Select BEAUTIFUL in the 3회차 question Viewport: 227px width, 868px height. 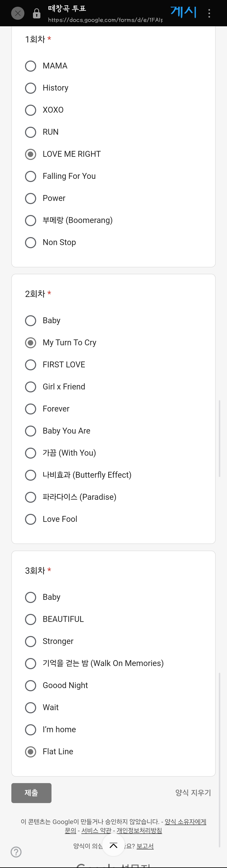(x=31, y=619)
